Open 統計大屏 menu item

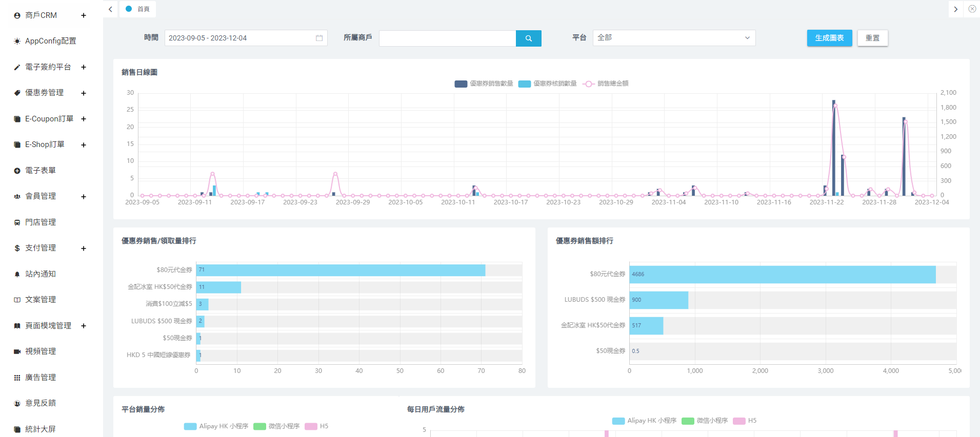pos(41,429)
